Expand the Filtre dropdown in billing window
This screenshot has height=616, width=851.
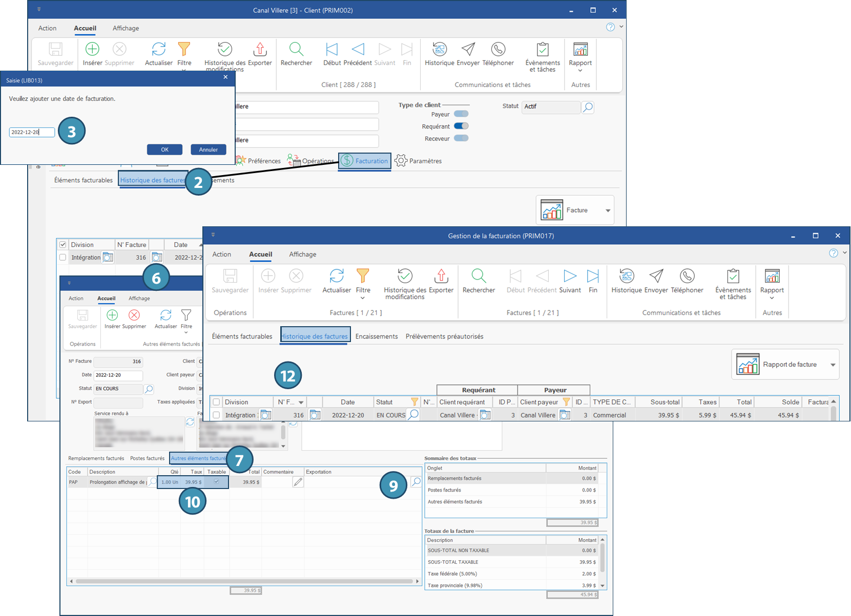(363, 298)
